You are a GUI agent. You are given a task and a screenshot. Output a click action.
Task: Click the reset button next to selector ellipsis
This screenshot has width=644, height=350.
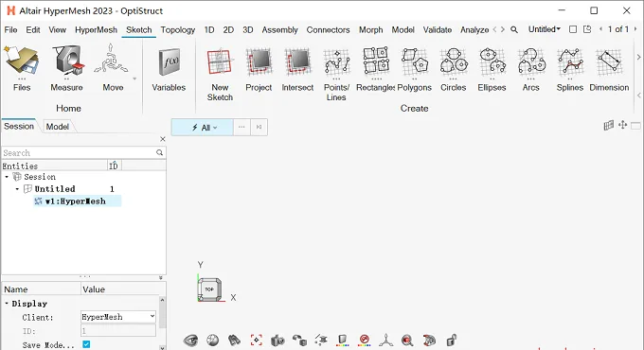pyautogui.click(x=259, y=127)
